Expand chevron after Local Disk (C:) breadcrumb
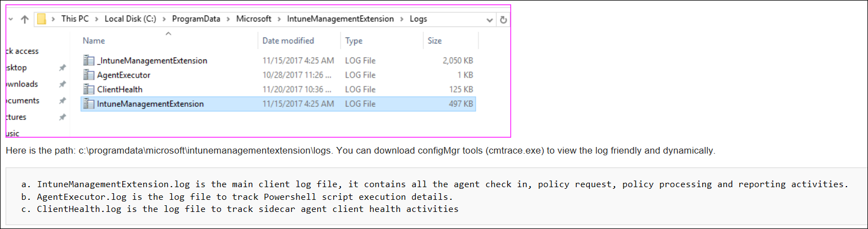 (164, 19)
